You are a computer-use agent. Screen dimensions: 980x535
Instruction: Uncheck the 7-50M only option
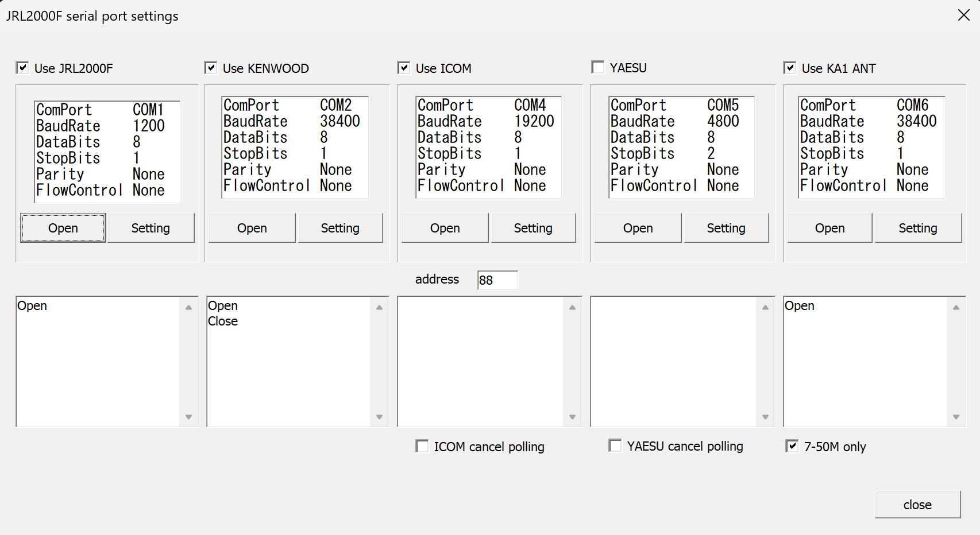click(792, 447)
